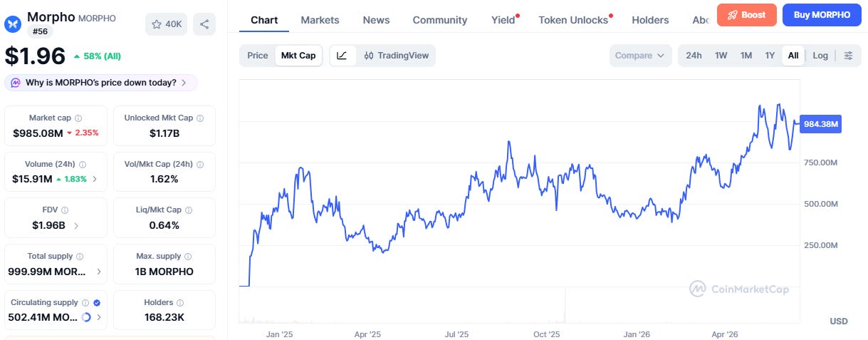Click Buy MORPHO button
868x340 pixels.
[x=822, y=15]
